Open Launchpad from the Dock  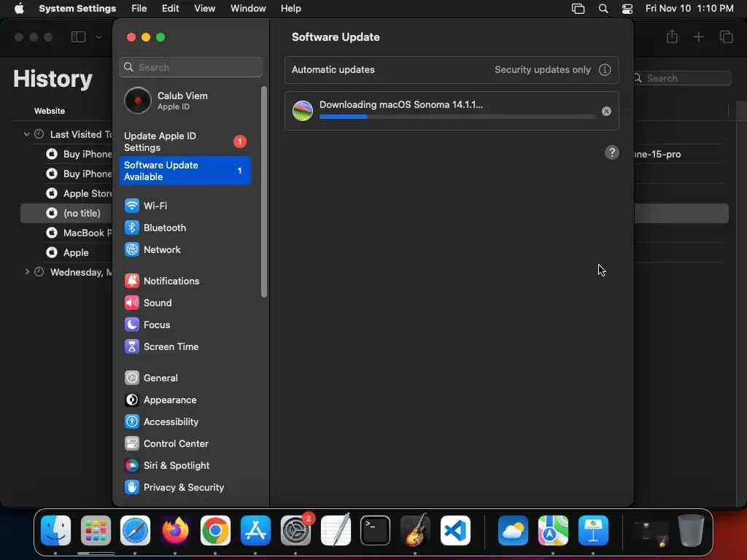coord(96,531)
